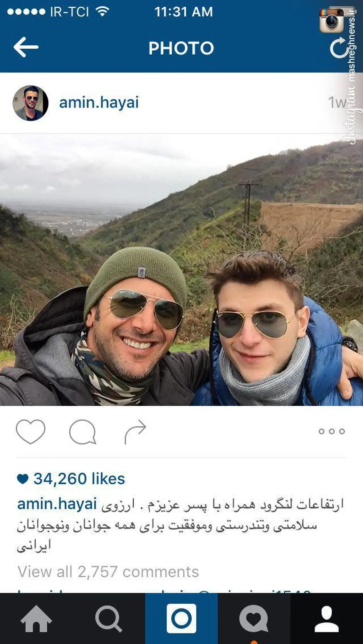Tap the small blue heart beside likes count
The height and width of the screenshot is (644, 363).
coord(23,479)
